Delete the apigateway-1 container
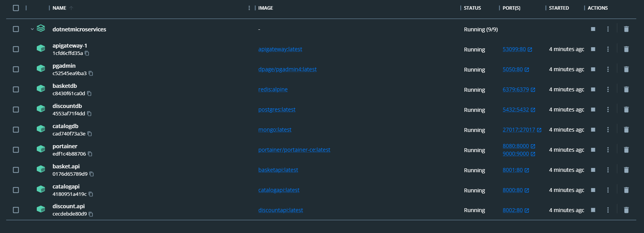The width and height of the screenshot is (644, 233). 626,49
